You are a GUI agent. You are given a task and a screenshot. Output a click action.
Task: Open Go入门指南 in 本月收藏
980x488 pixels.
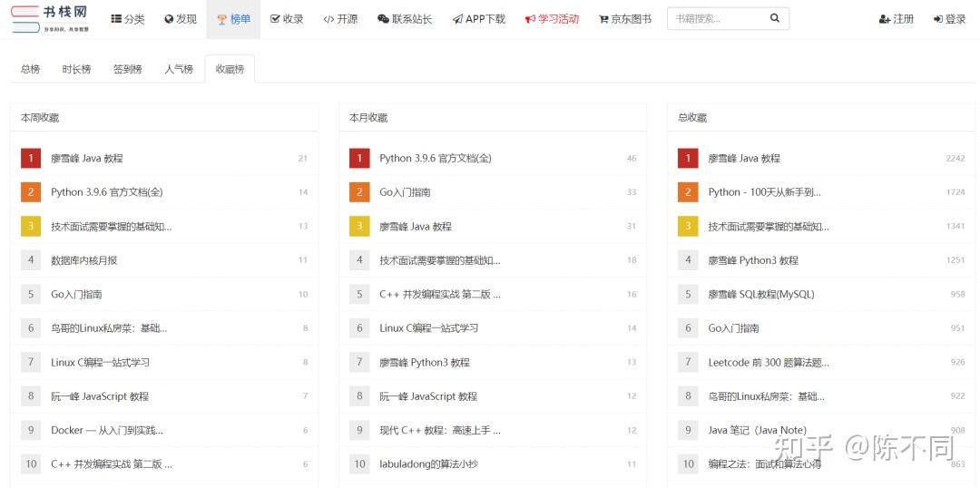pos(405,191)
